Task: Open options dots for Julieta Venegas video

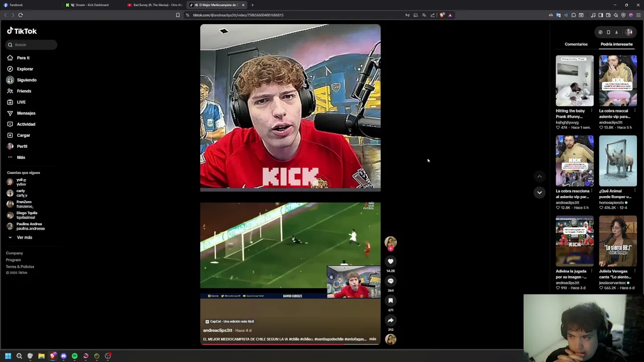Action: tap(635, 271)
